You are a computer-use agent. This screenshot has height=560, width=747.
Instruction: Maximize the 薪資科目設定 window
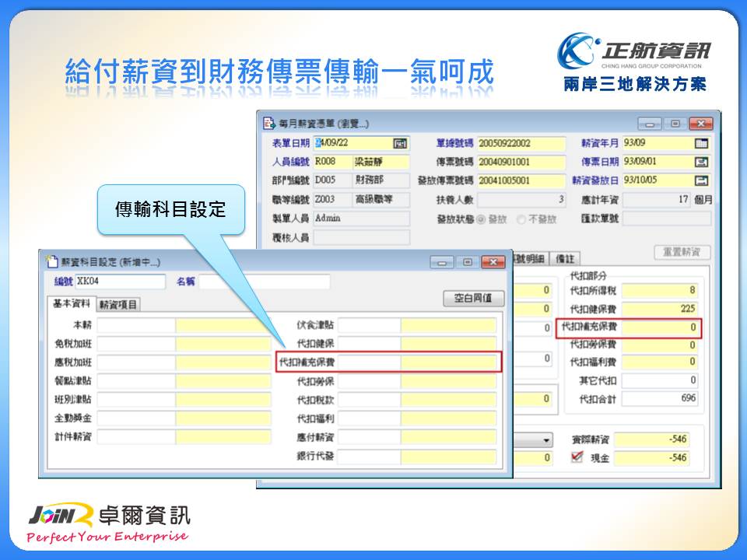click(x=468, y=262)
